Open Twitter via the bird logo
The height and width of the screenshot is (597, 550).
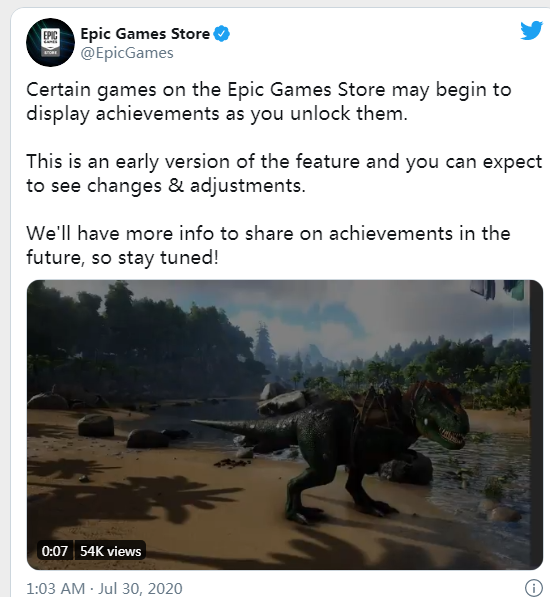pyautogui.click(x=531, y=30)
